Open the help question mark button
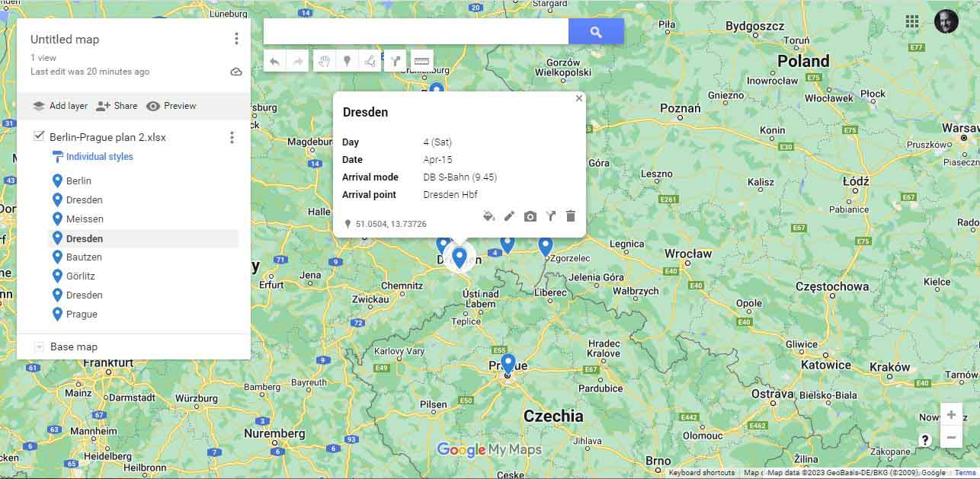 coord(925,439)
